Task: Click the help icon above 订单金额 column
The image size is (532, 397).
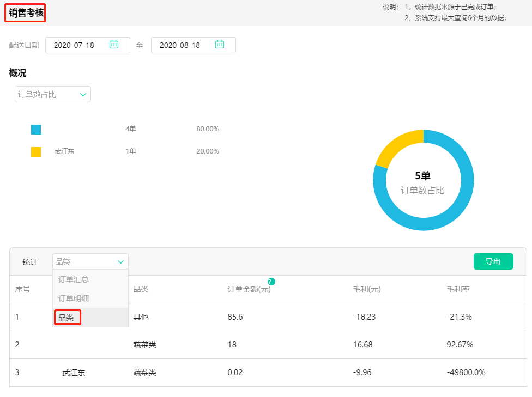Action: pos(270,282)
